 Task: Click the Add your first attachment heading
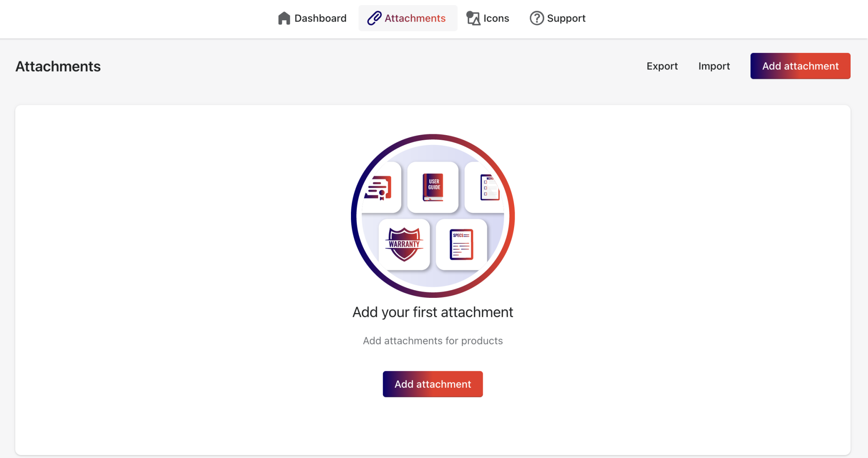click(x=433, y=312)
